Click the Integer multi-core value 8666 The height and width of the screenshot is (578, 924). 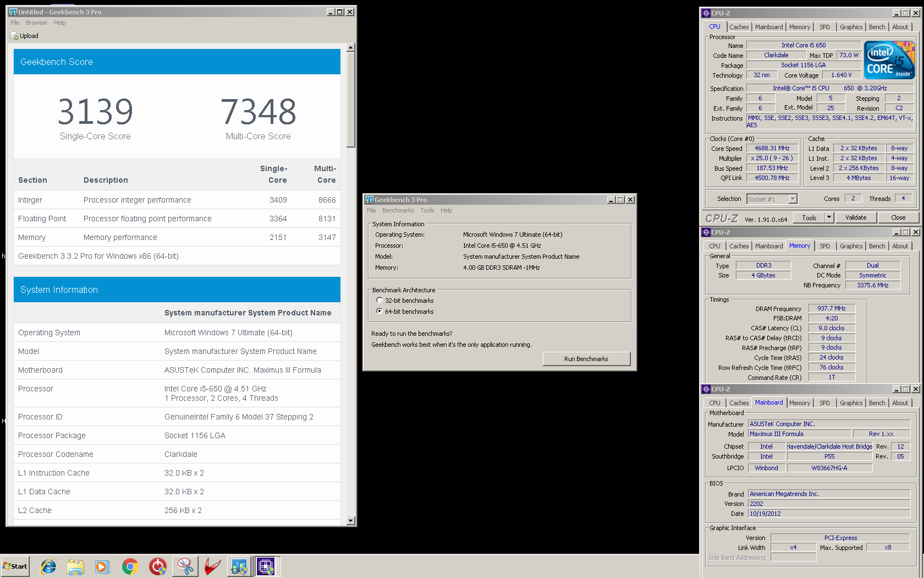pos(327,200)
